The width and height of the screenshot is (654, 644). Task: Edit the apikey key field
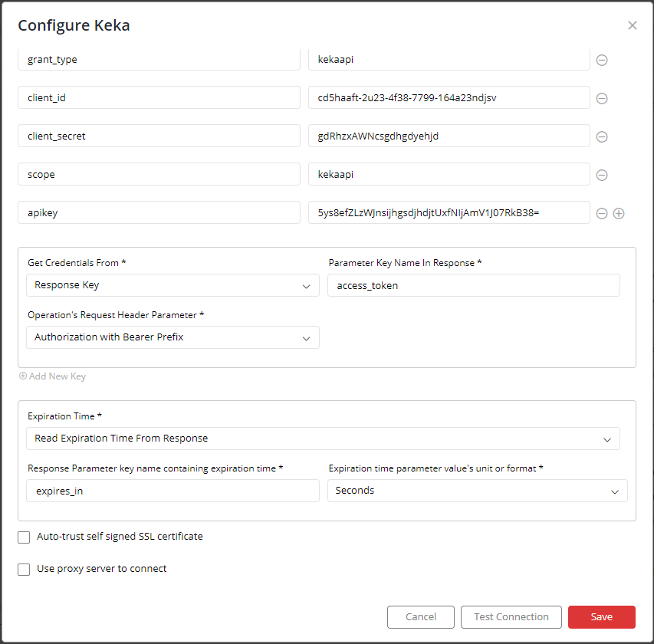pos(159,212)
